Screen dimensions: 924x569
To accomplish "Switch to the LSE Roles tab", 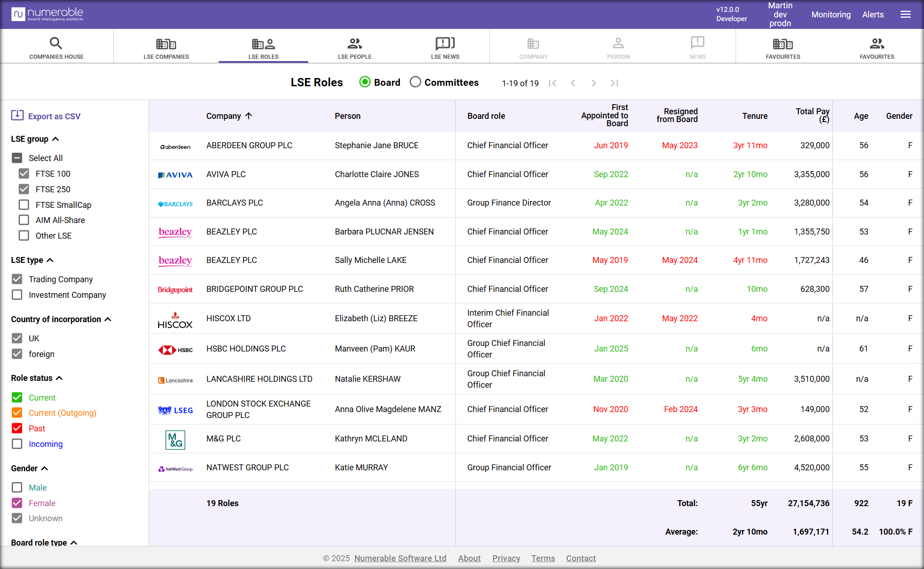I will point(263,48).
